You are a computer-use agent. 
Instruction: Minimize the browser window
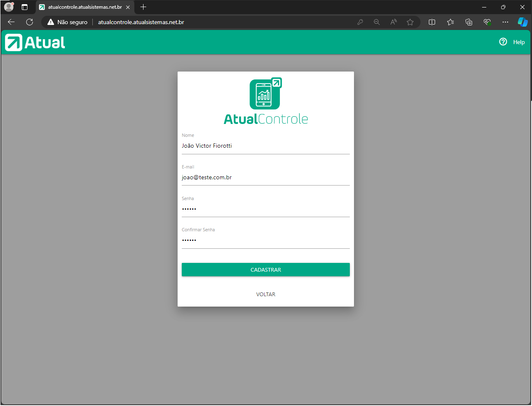click(484, 7)
